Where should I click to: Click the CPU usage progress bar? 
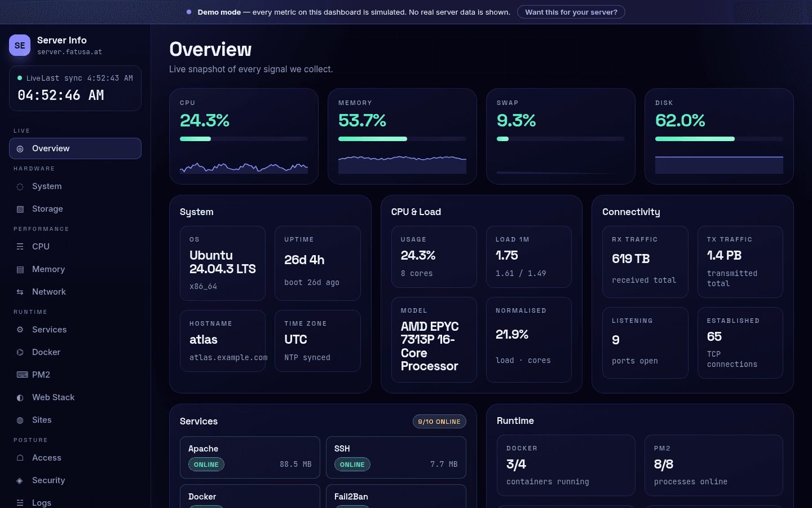244,139
